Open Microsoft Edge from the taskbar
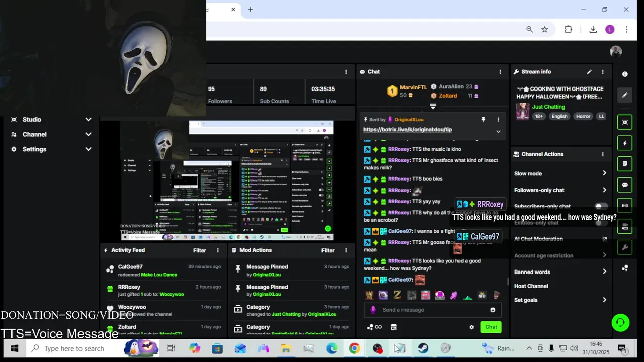 click(332, 348)
